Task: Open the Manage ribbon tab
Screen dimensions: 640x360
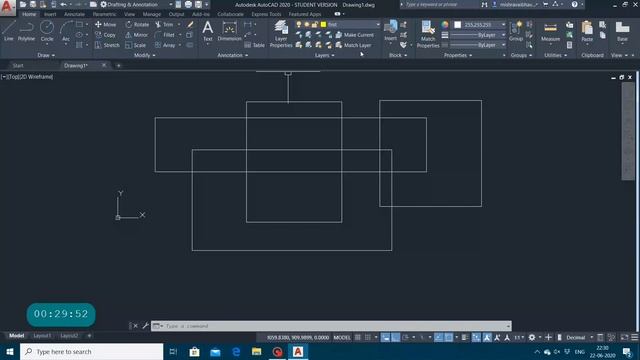Action: 152,14
